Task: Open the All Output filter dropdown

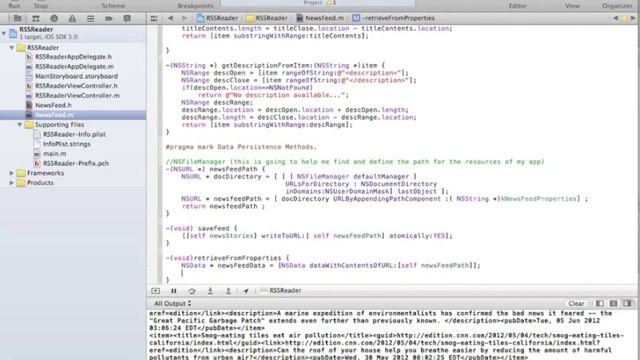Action: [x=172, y=304]
